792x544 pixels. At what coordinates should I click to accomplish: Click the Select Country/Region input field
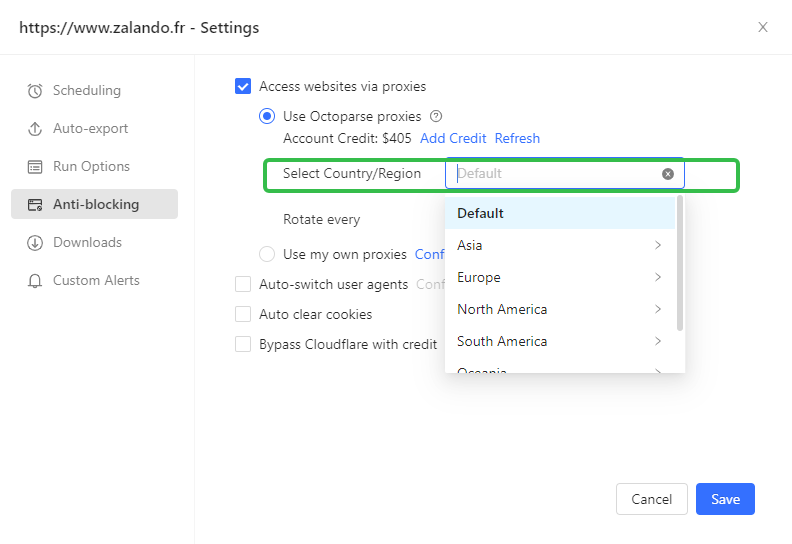click(555, 174)
